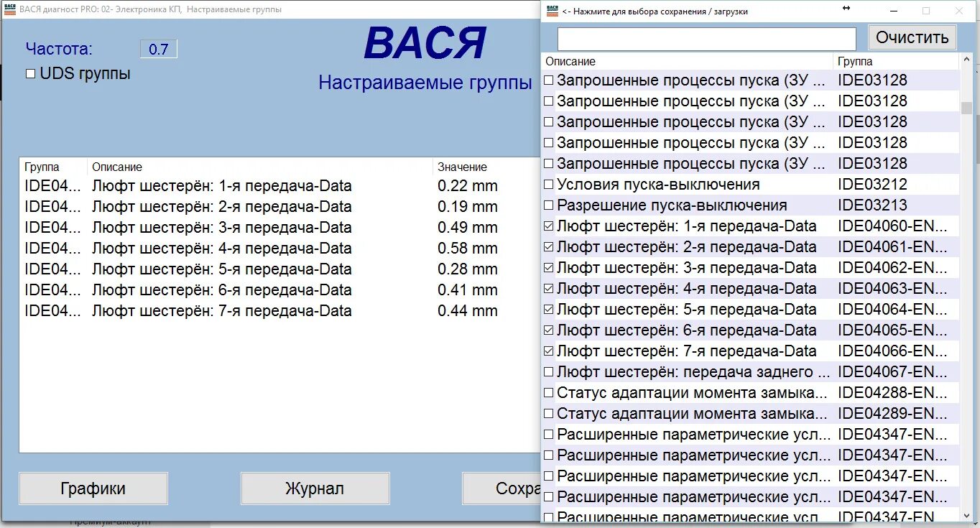Click the value 0.22 mm

[468, 186]
